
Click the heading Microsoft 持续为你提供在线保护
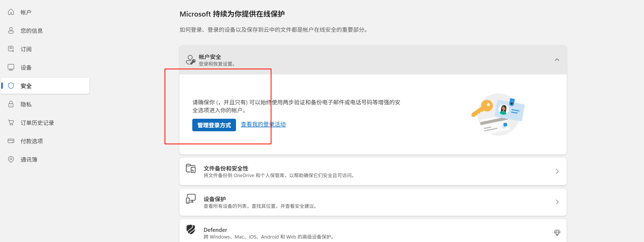pyautogui.click(x=232, y=14)
